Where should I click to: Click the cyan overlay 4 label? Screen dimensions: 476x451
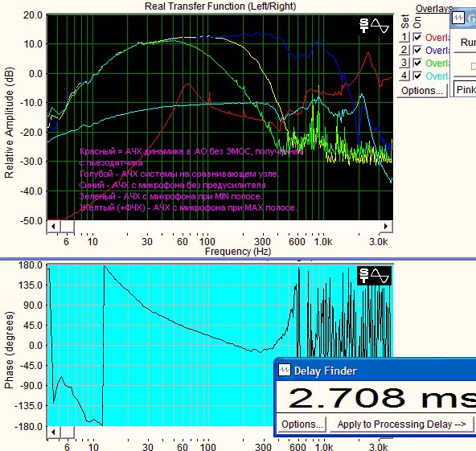point(437,76)
